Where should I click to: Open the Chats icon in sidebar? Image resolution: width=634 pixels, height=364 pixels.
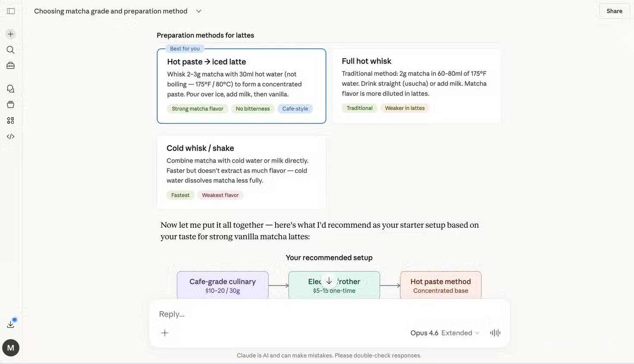point(11,89)
